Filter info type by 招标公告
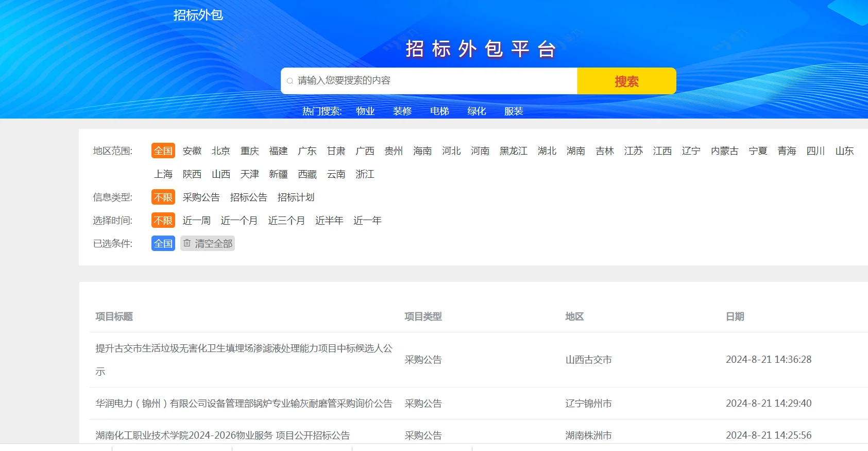 point(249,197)
